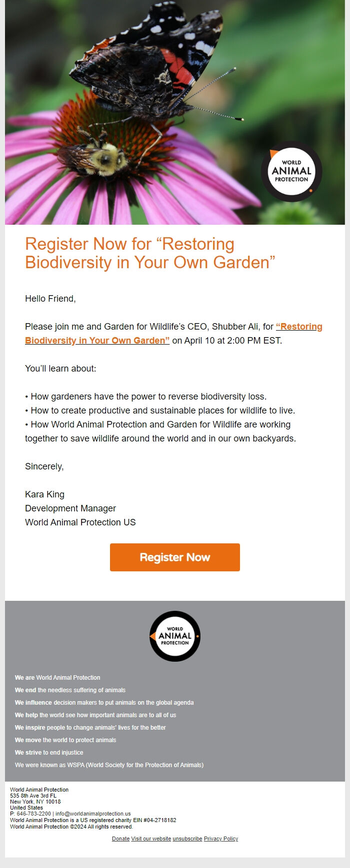Open the Donate link in the footer
The height and width of the screenshot is (868, 350).
coord(120,838)
